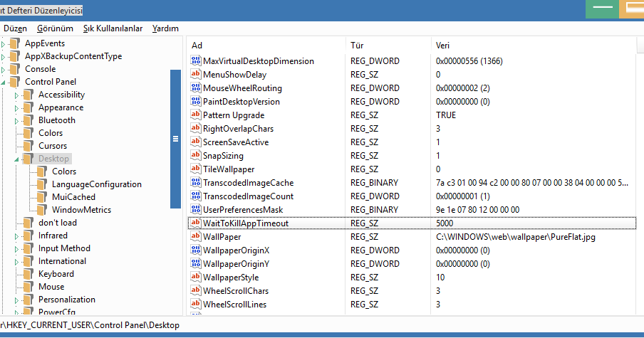This screenshot has height=338, width=644.
Task: Click the SnapSizing string icon
Action: (195, 155)
